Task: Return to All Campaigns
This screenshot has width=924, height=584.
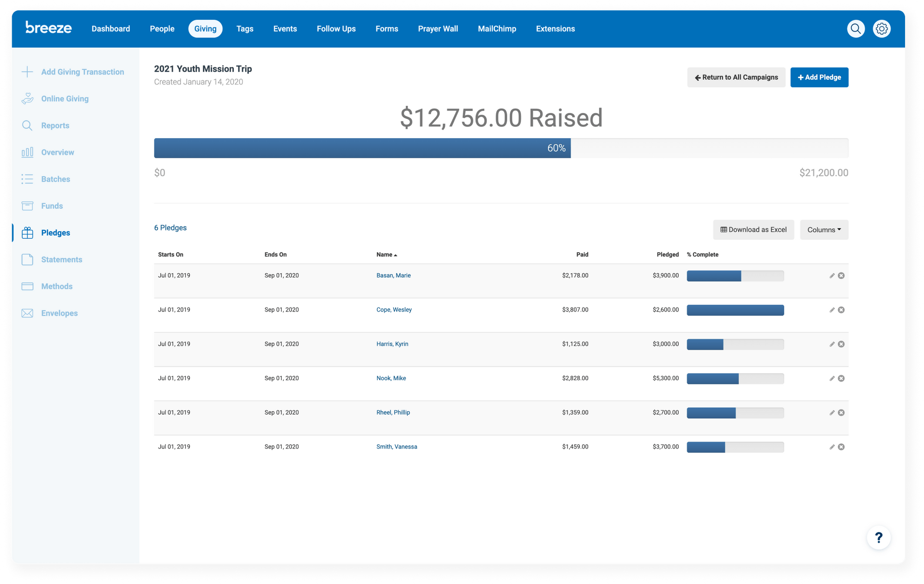Action: pyautogui.click(x=736, y=77)
